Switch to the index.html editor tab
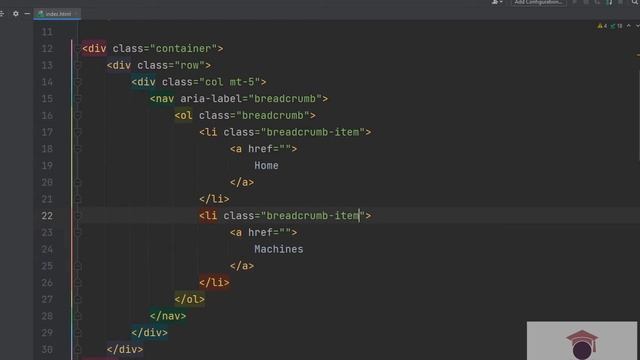 (x=56, y=13)
